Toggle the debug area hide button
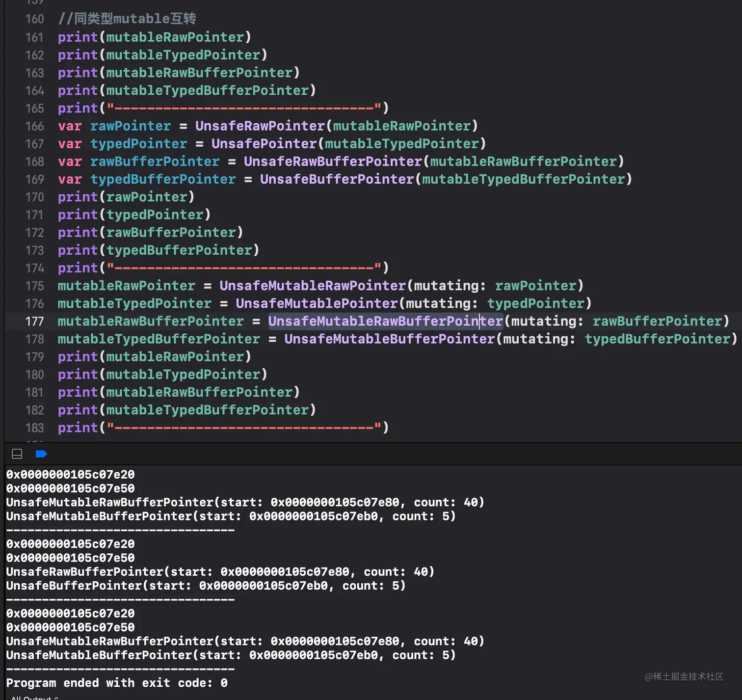 click(17, 454)
